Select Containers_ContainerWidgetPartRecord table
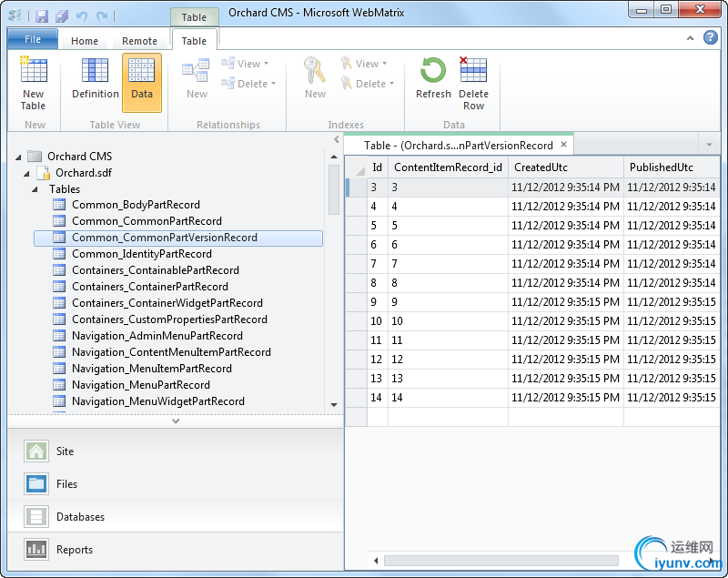The height and width of the screenshot is (578, 728). [167, 303]
